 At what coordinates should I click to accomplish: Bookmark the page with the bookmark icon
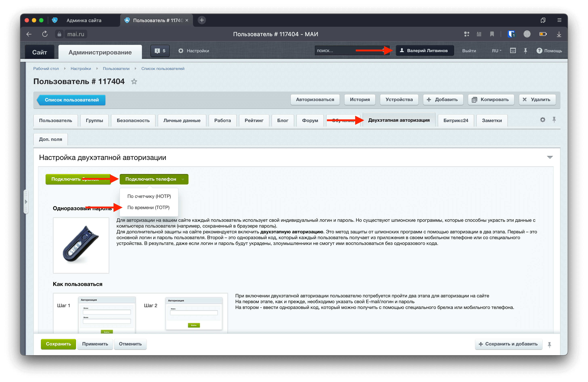pyautogui.click(x=492, y=34)
